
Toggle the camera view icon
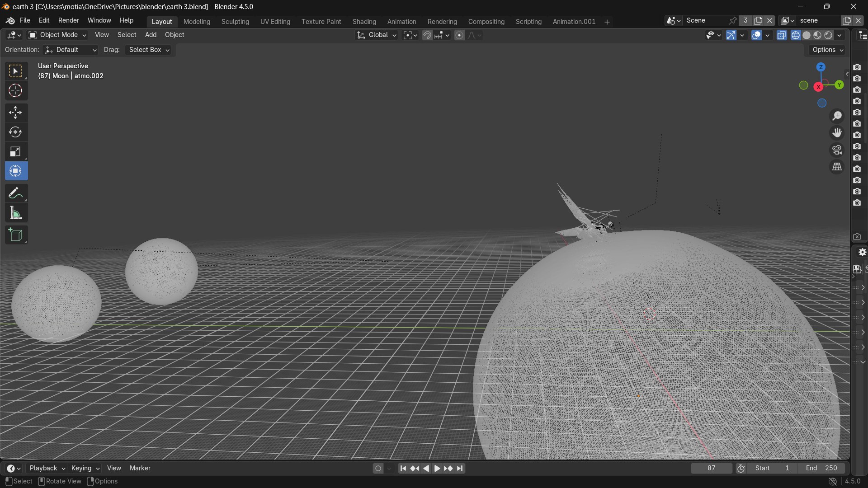click(x=837, y=150)
